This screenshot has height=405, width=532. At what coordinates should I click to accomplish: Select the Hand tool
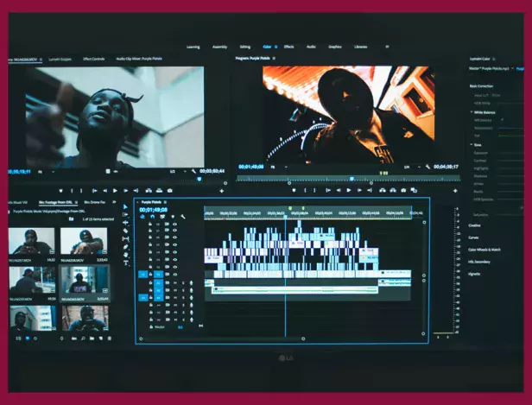point(126,255)
